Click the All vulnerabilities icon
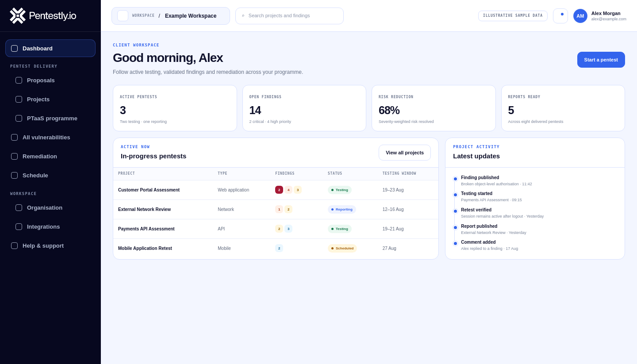637x364 pixels. click(15, 137)
